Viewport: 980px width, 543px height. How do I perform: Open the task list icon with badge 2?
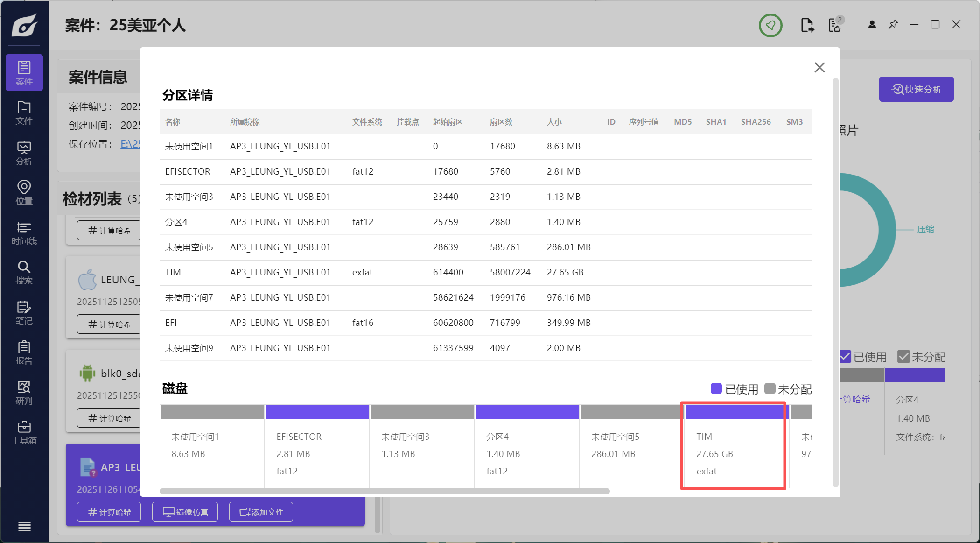[x=835, y=25]
